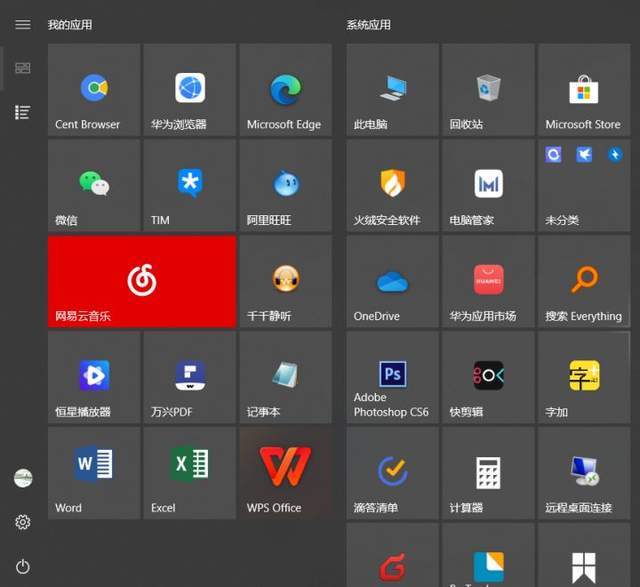Open the red 网易云音乐 tile
This screenshot has height=587, width=640.
pos(142,282)
